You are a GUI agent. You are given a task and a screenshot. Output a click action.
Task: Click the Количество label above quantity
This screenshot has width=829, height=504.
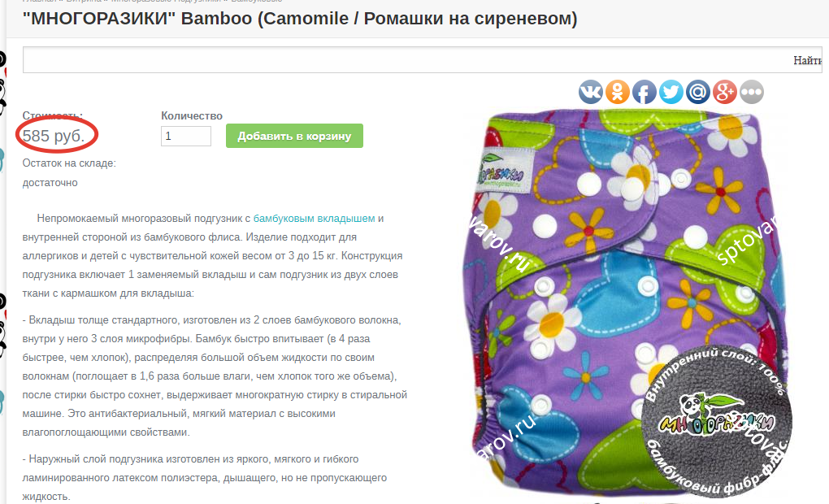(192, 115)
